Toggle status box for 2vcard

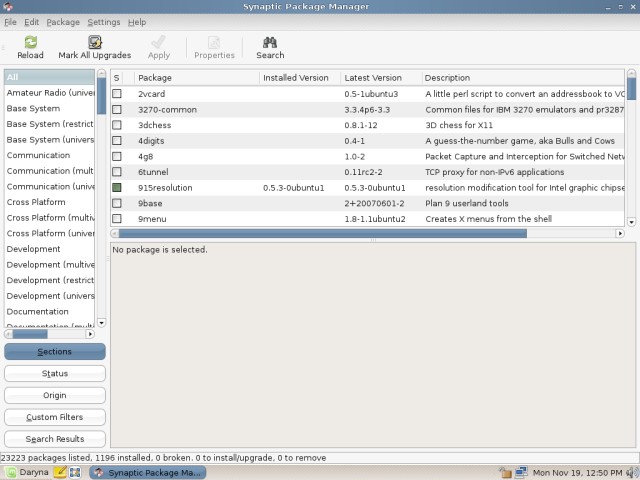117,93
